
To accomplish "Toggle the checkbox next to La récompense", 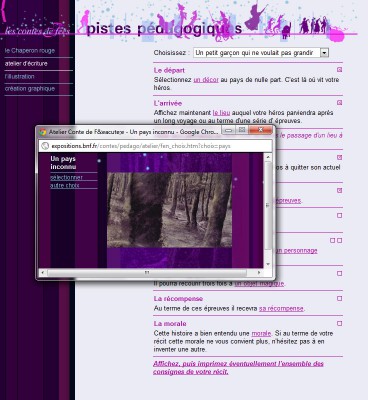I will [339, 298].
